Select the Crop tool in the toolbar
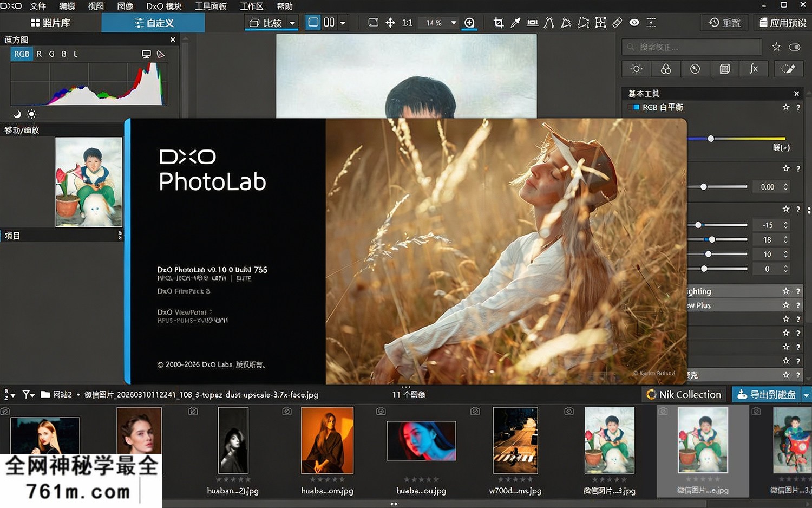Screen dimensions: 812x508 click(499, 23)
